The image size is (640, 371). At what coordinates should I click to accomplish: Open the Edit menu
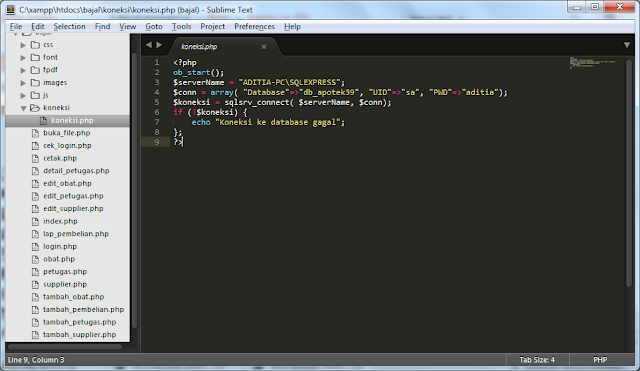[x=38, y=27]
